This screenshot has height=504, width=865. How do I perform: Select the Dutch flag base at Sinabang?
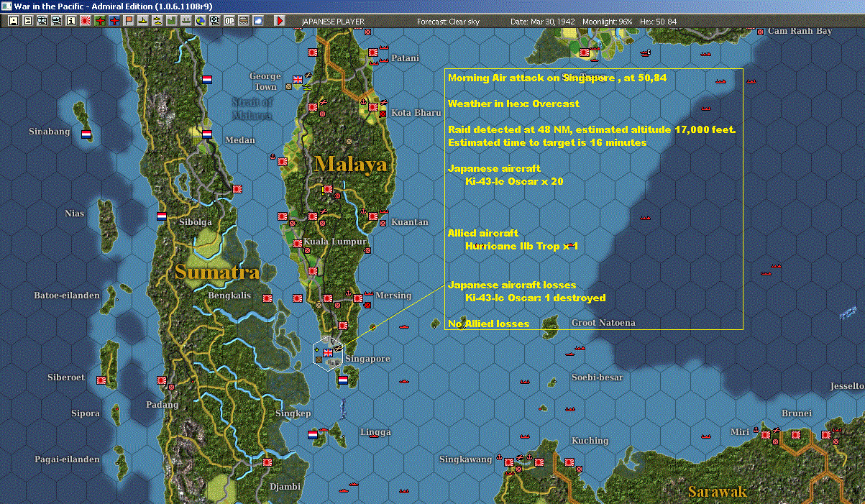pos(86,134)
